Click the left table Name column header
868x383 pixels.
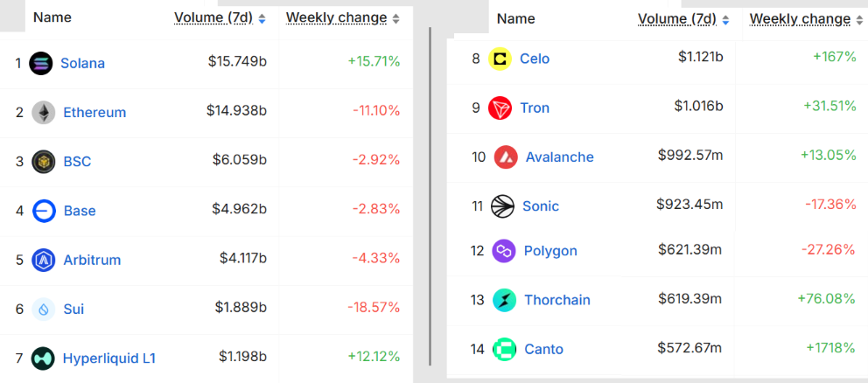[53, 17]
